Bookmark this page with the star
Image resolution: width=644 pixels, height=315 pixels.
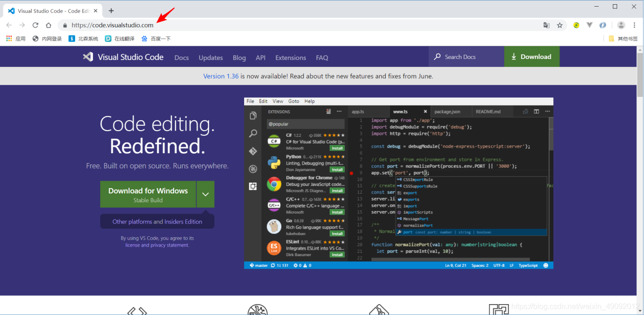pos(560,25)
